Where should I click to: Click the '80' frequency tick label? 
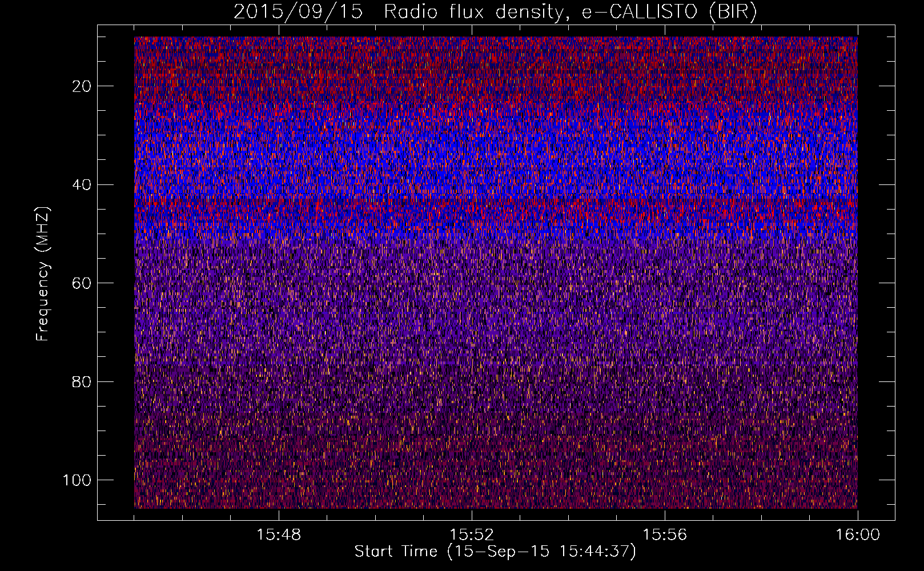click(82, 381)
